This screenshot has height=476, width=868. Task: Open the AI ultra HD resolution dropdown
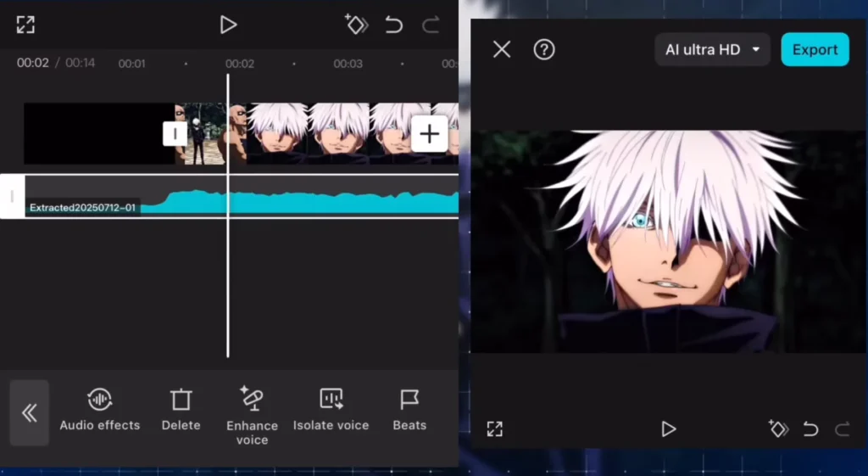click(712, 50)
